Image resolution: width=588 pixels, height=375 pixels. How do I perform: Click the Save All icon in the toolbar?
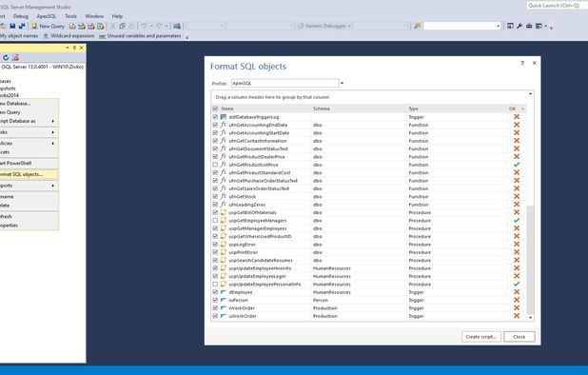(x=22, y=26)
